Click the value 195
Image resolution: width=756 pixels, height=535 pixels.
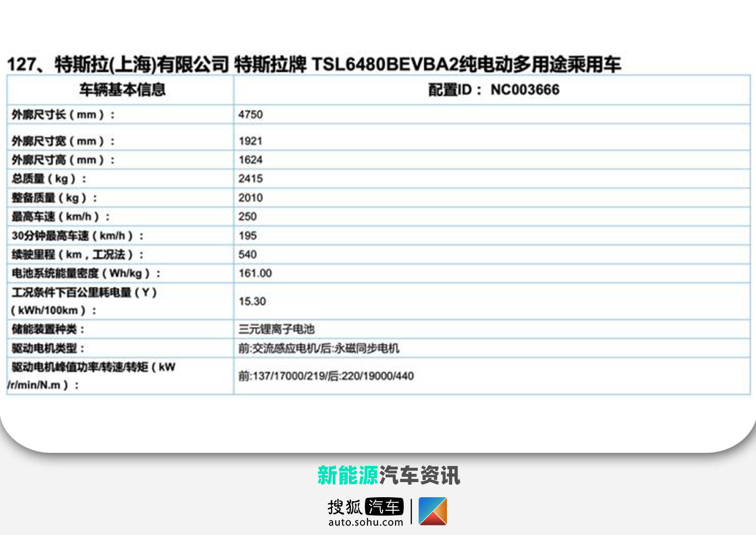coord(247,235)
